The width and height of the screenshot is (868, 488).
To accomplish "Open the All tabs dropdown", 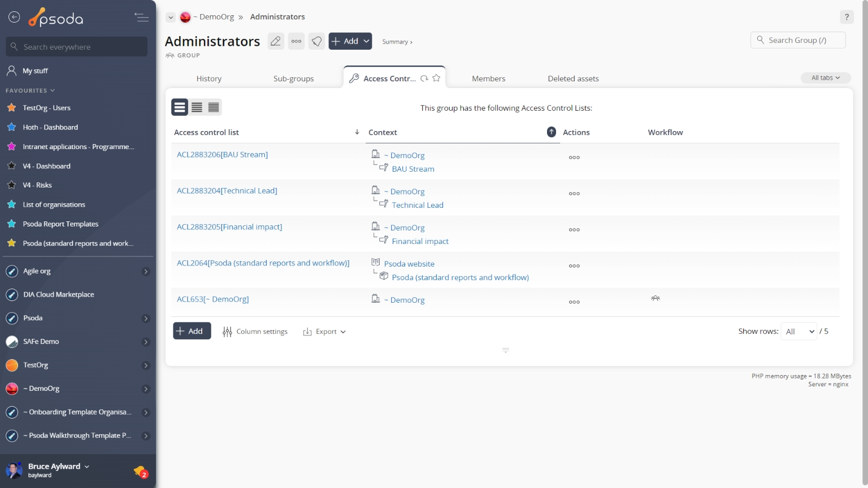I will (x=826, y=78).
